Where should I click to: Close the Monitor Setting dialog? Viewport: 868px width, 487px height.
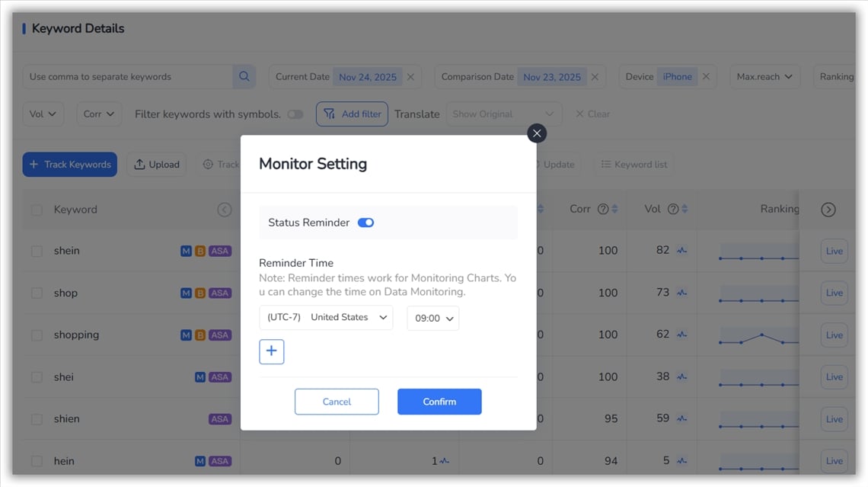[x=537, y=133]
